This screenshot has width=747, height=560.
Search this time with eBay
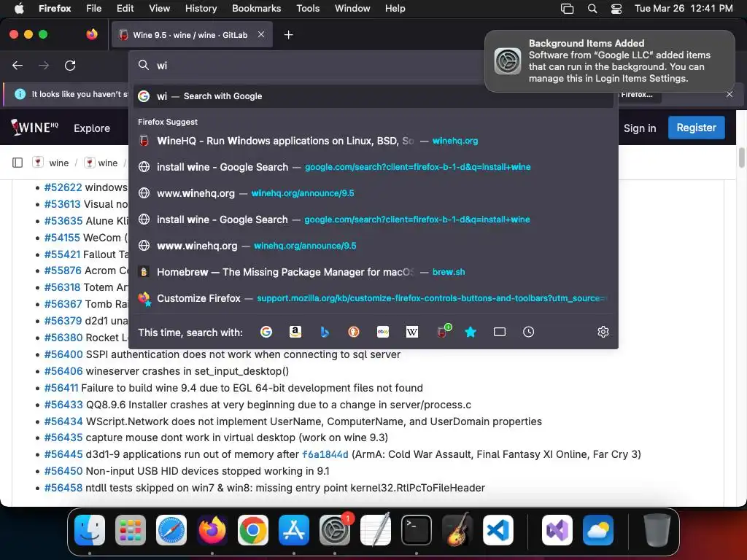click(383, 332)
